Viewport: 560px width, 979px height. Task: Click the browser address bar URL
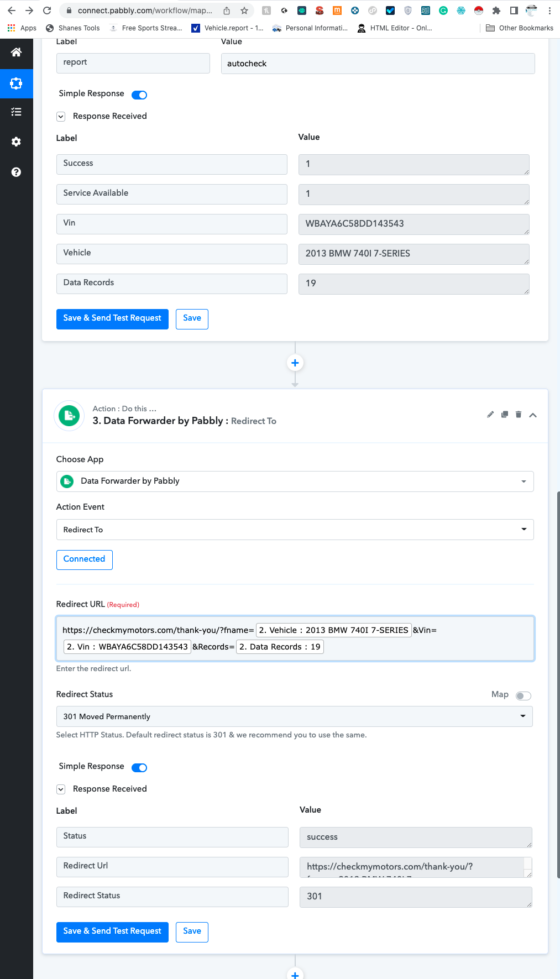(x=145, y=11)
